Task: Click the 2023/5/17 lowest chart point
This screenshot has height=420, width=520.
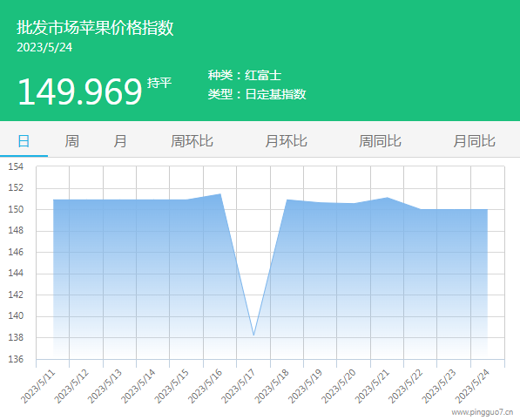Action: pos(253,335)
